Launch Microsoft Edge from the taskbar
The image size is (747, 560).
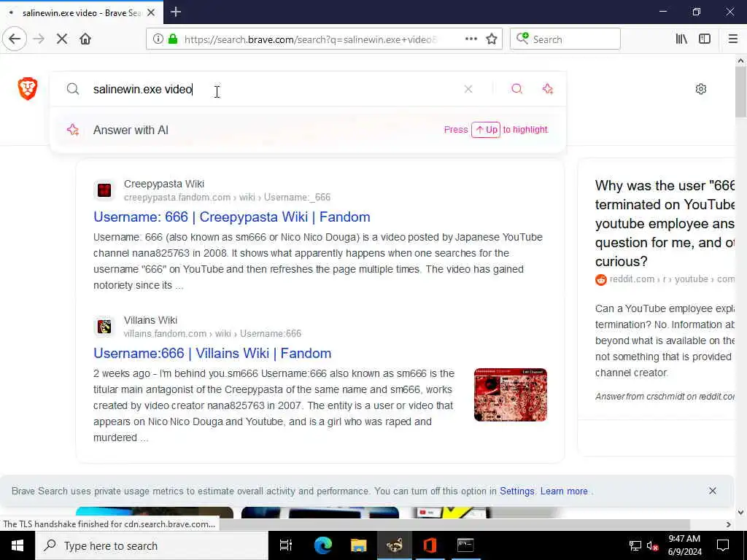click(x=322, y=545)
